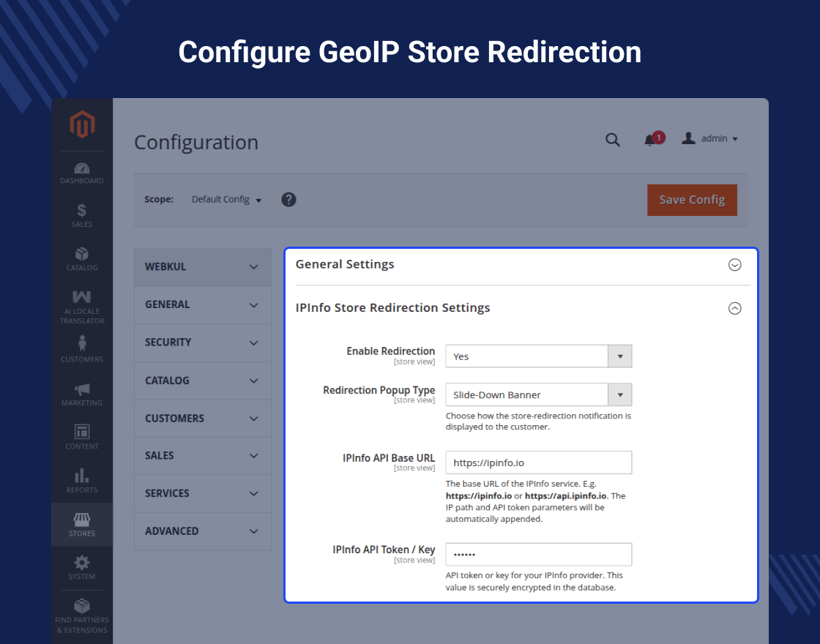Open the Enable Redirection dropdown
This screenshot has height=644, width=820.
[x=539, y=356]
